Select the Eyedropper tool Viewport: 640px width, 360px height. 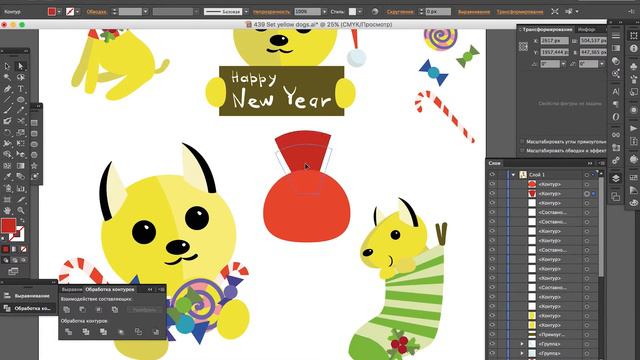(x=7, y=176)
